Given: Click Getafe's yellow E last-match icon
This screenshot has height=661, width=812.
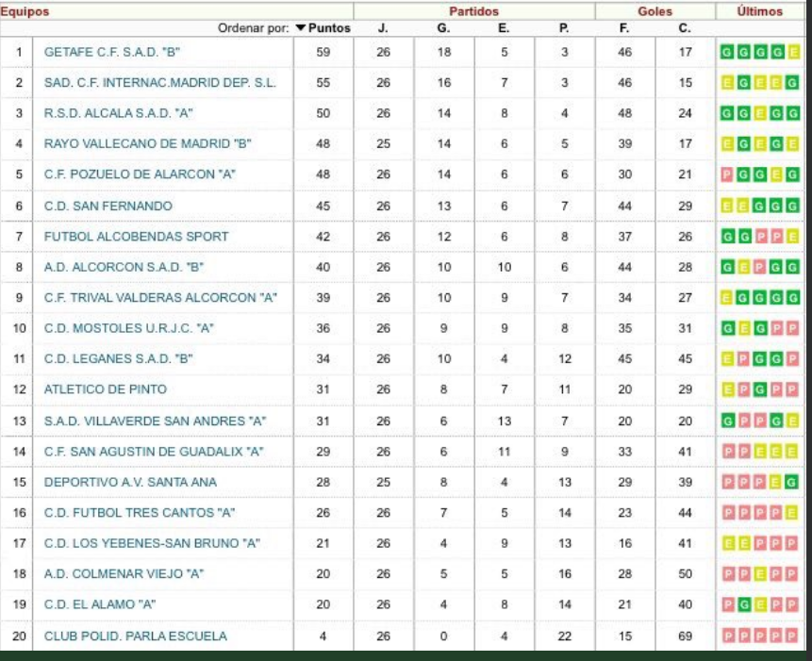Looking at the screenshot, I should pos(793,52).
